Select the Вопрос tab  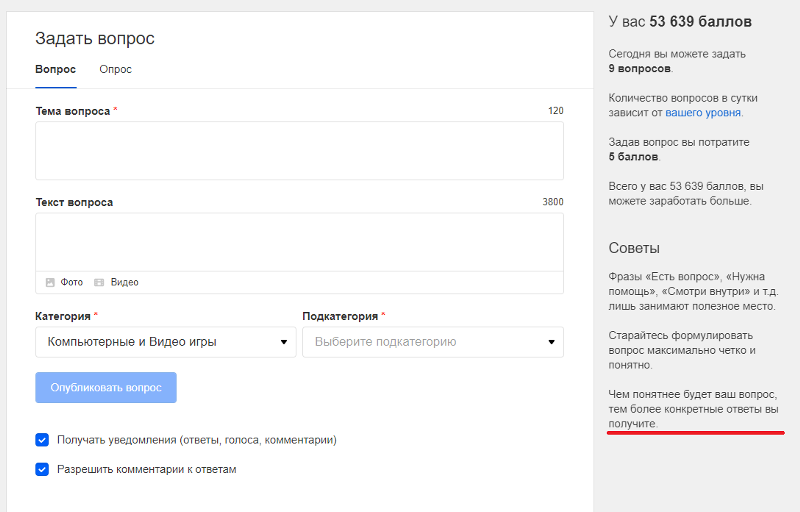(x=55, y=69)
